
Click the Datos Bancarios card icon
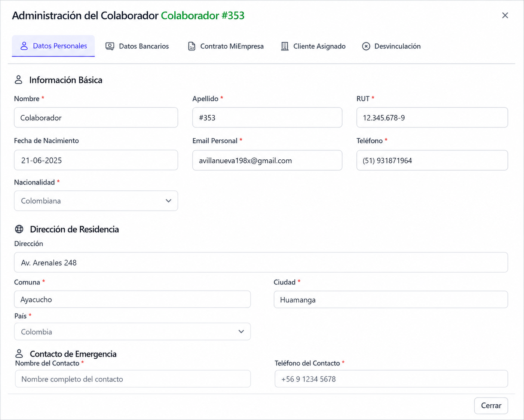(110, 46)
